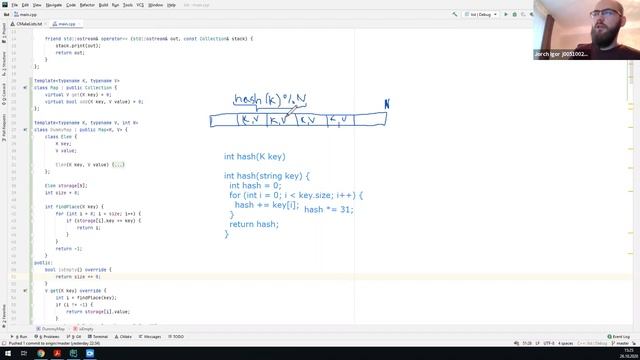This screenshot has height=360, width=640.
Task: Open the Windows Start menu
Action: point(8,353)
